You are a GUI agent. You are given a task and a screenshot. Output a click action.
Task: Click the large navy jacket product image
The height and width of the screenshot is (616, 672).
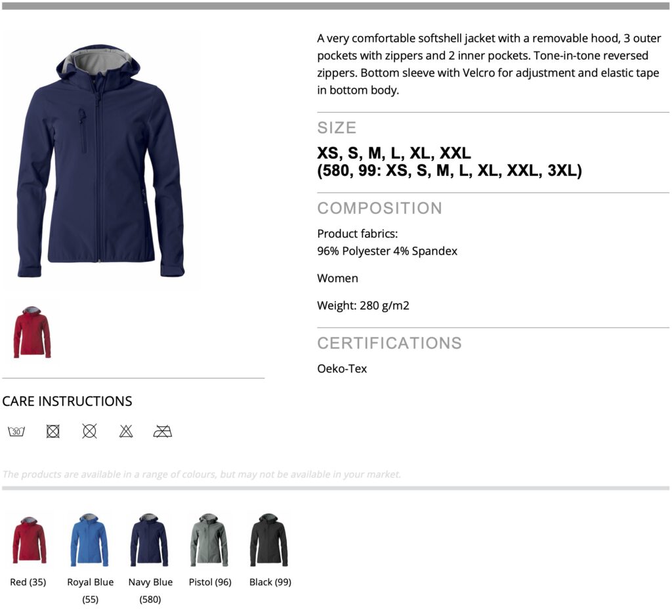(101, 161)
